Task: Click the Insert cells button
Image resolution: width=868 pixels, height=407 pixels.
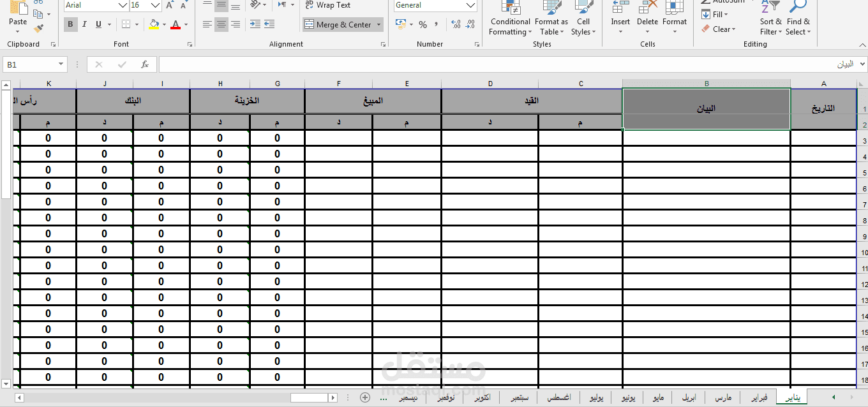Action: coord(620,18)
